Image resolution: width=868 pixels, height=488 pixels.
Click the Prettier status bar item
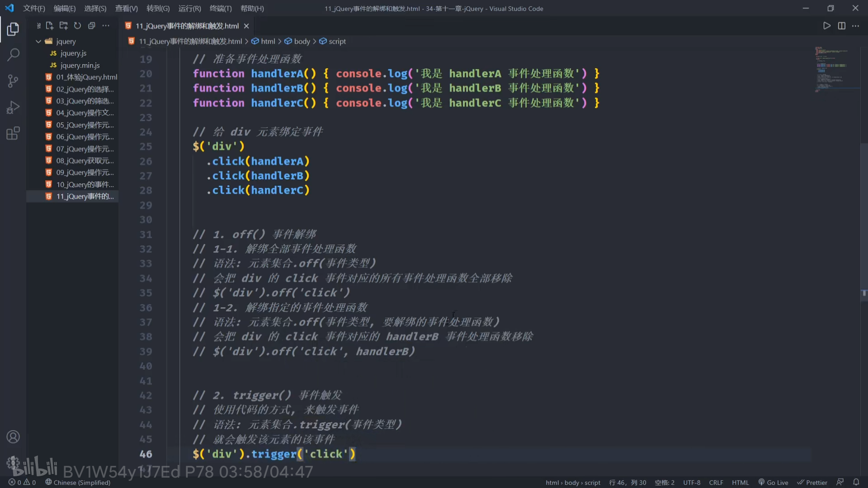pos(812,483)
